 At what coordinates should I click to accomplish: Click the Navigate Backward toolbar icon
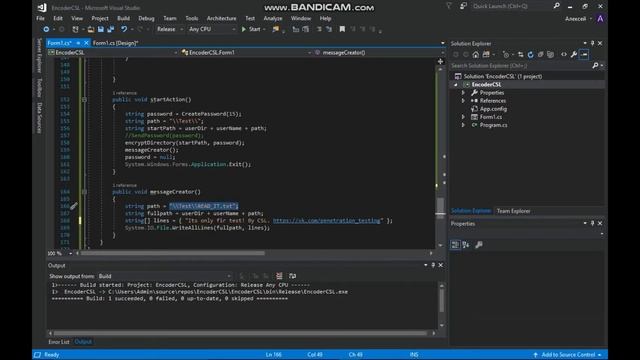pos(46,29)
